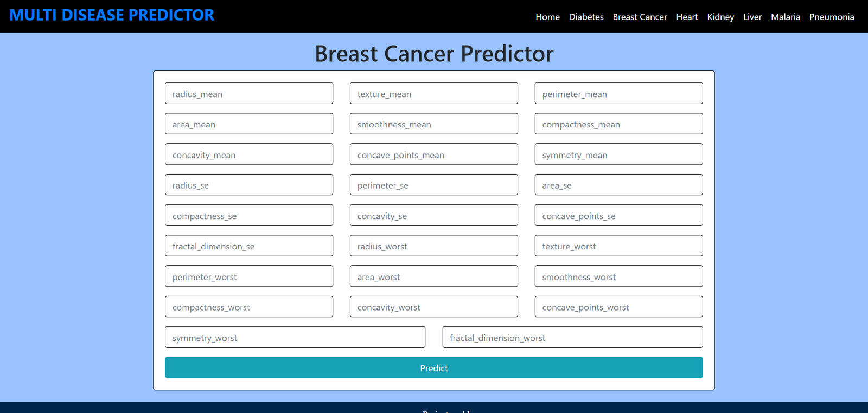Open the Liver predictor link
The height and width of the screenshot is (413, 868).
point(752,17)
